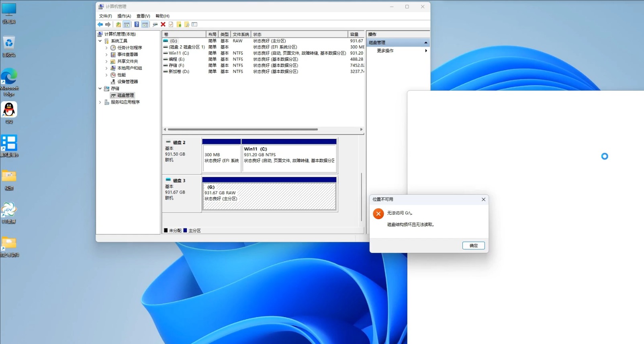Sort by the 卷 column header
This screenshot has width=644, height=344.
184,34
